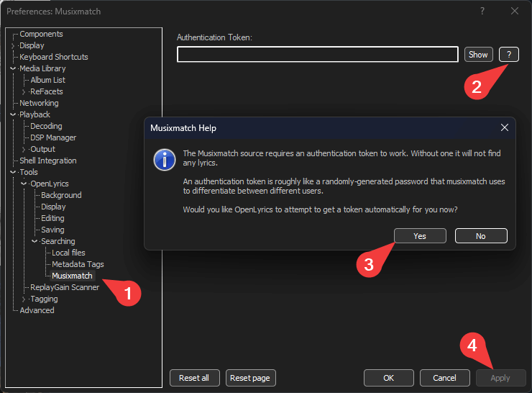Open the DSP Manager page
The image size is (532, 393).
[53, 137]
